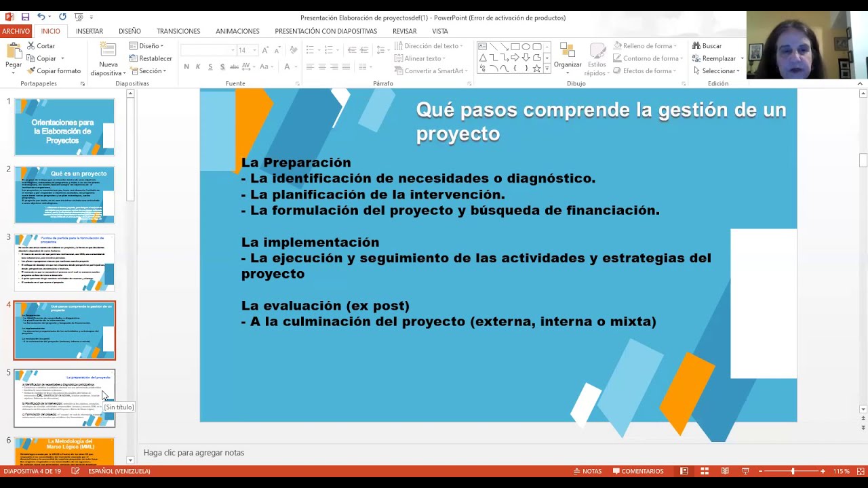Image resolution: width=868 pixels, height=488 pixels.
Task: Open the ARCHIVO tab
Action: click(16, 31)
